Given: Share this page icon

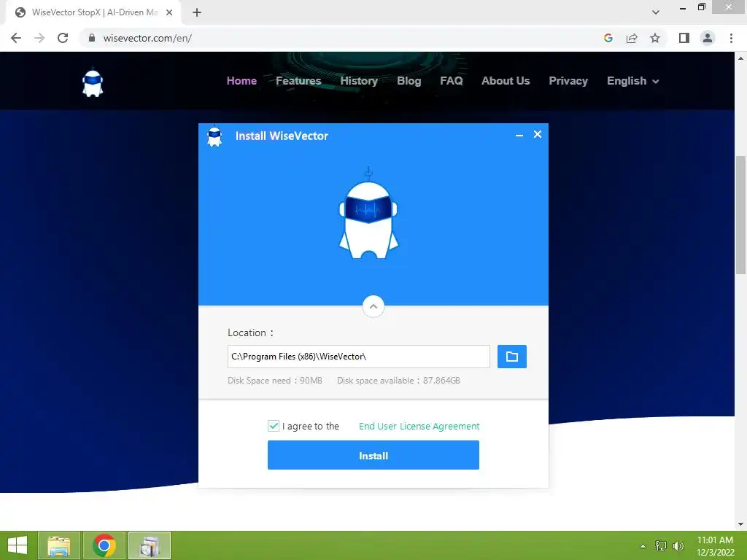Looking at the screenshot, I should point(632,38).
